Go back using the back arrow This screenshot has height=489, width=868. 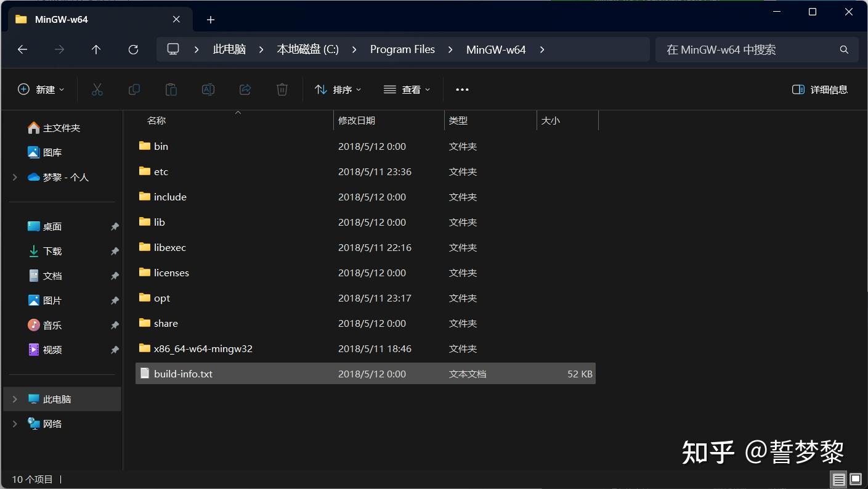(x=23, y=49)
